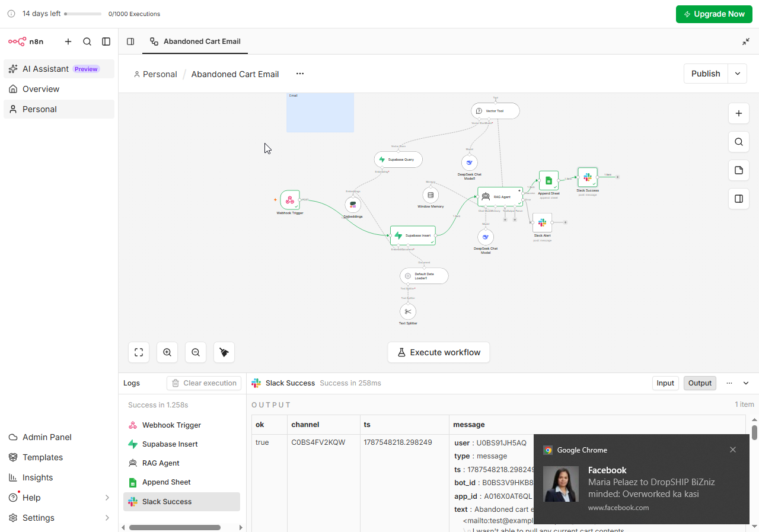Viewport: 759px width, 532px height.
Task: Switch to Output view in logs
Action: (700, 383)
